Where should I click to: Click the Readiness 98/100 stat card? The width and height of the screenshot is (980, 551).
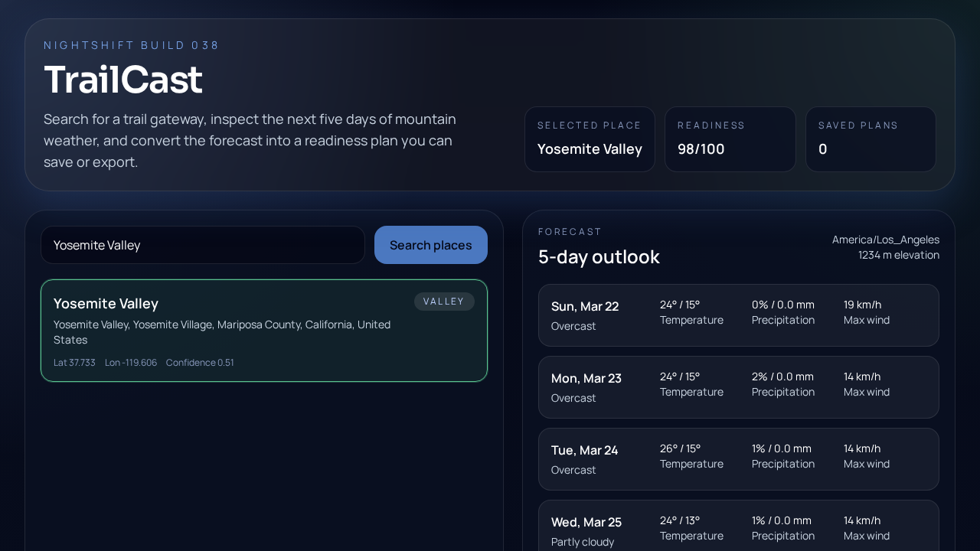(730, 139)
